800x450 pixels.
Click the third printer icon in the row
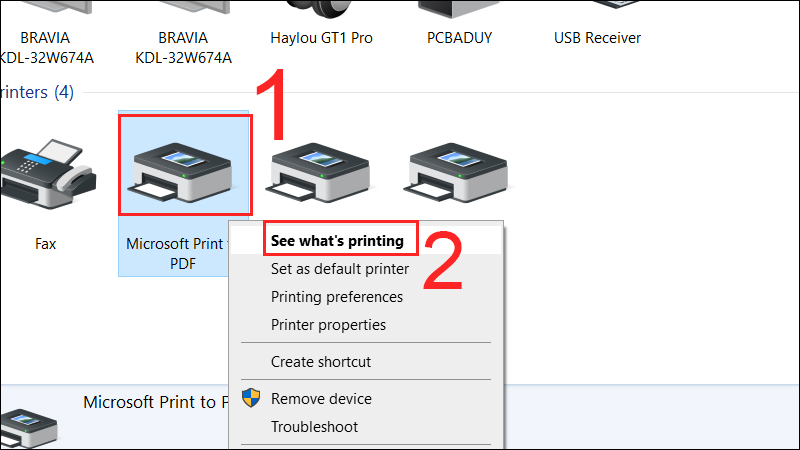320,172
